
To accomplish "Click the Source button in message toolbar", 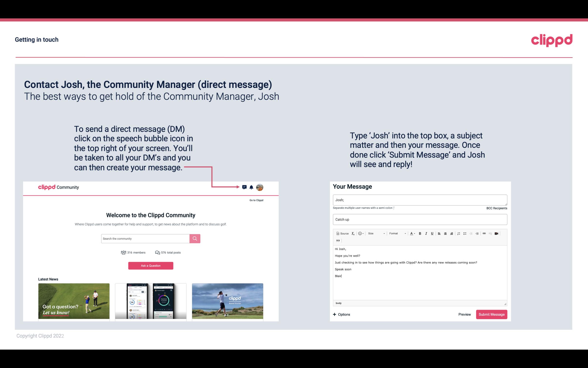I will click(x=342, y=233).
